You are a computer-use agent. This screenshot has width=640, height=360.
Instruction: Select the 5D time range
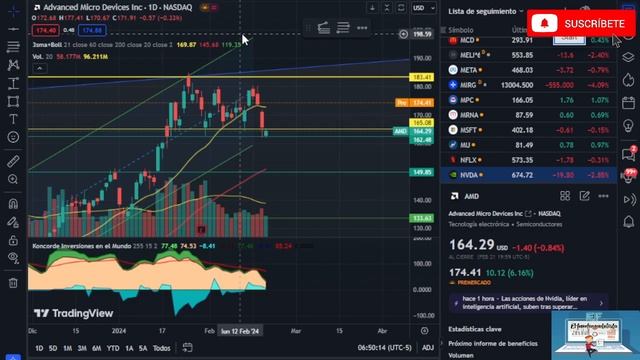[x=53, y=348]
